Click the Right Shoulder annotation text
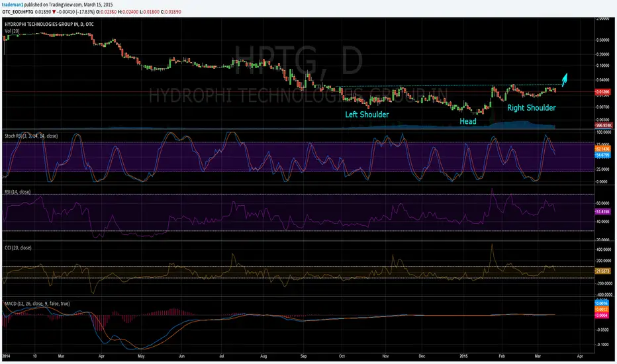 (531, 108)
